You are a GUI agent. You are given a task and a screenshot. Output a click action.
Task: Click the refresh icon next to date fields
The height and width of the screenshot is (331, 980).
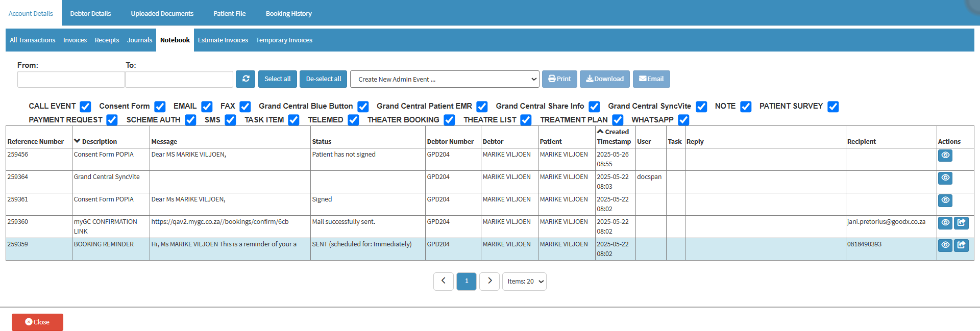pyautogui.click(x=246, y=79)
